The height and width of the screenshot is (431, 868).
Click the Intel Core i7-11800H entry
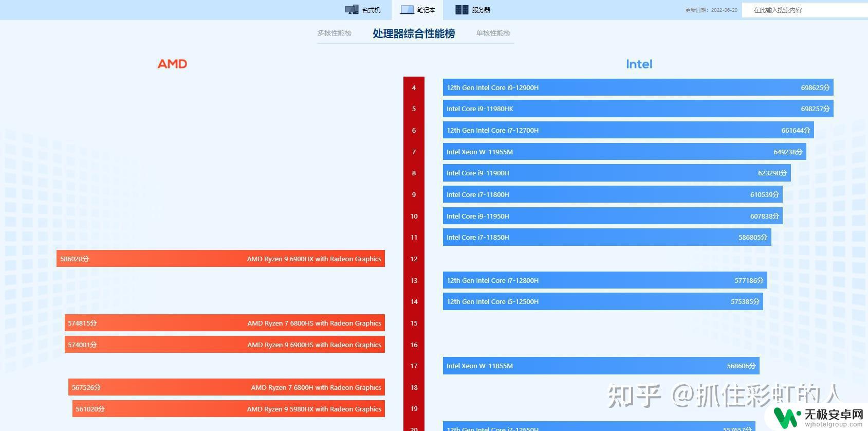point(613,194)
